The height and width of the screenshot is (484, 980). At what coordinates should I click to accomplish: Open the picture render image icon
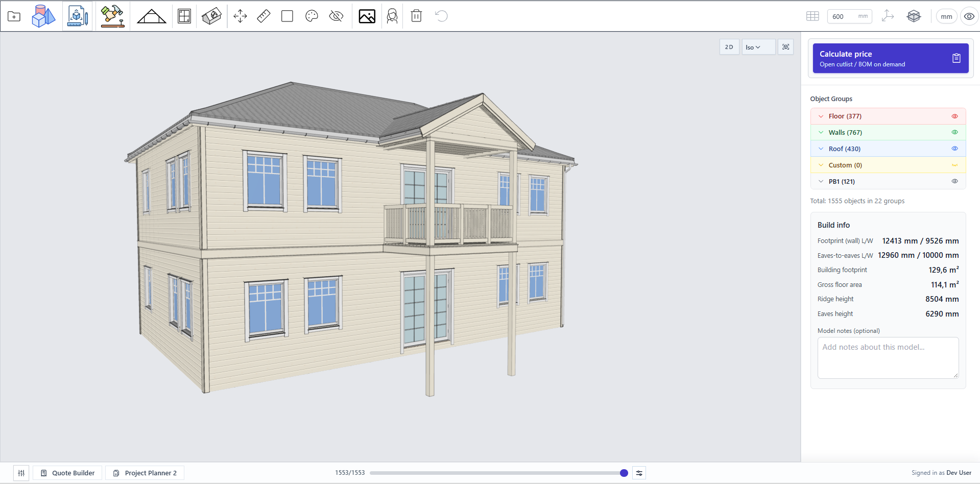click(367, 16)
